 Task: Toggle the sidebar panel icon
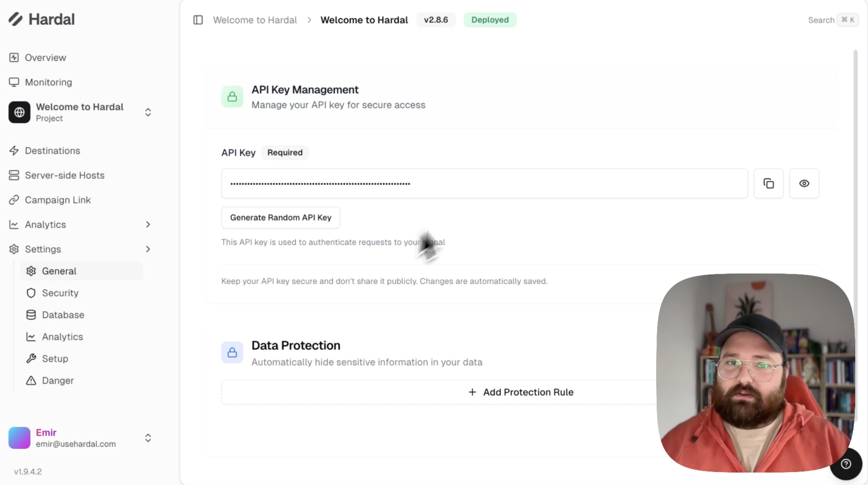(x=198, y=20)
